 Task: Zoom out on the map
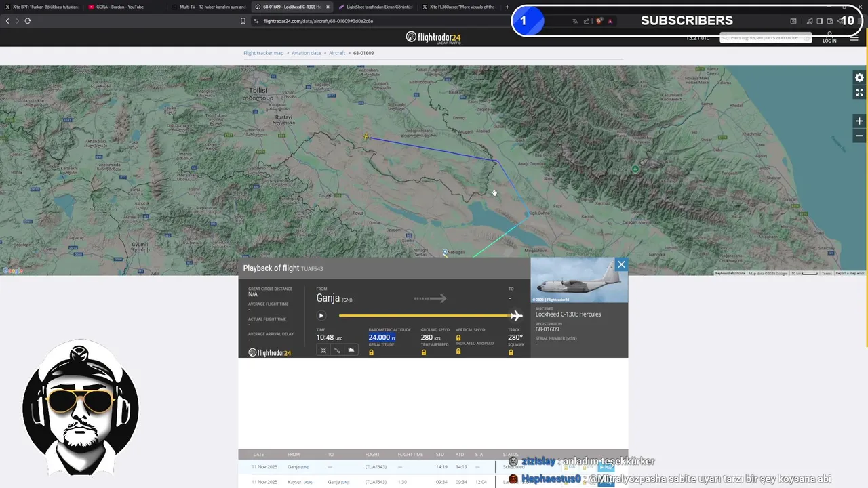click(x=859, y=136)
